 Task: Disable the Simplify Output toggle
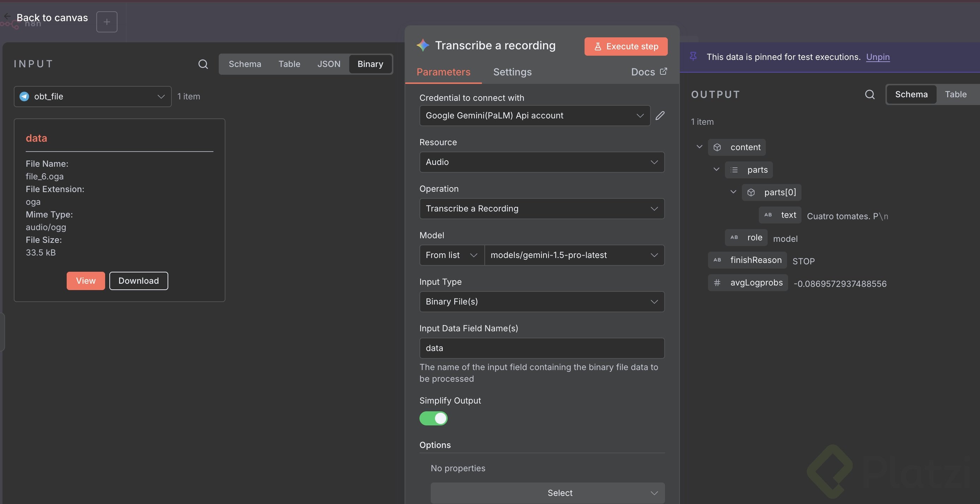tap(433, 418)
